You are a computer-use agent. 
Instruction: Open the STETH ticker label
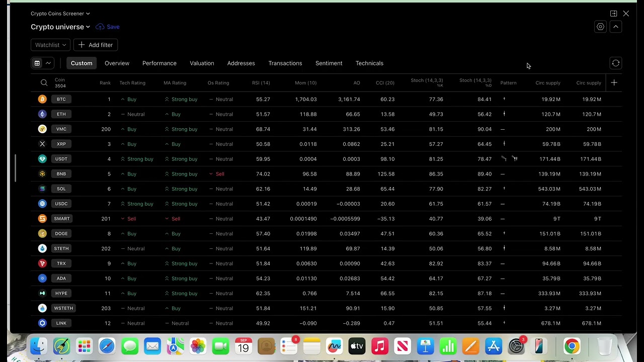coord(61,248)
